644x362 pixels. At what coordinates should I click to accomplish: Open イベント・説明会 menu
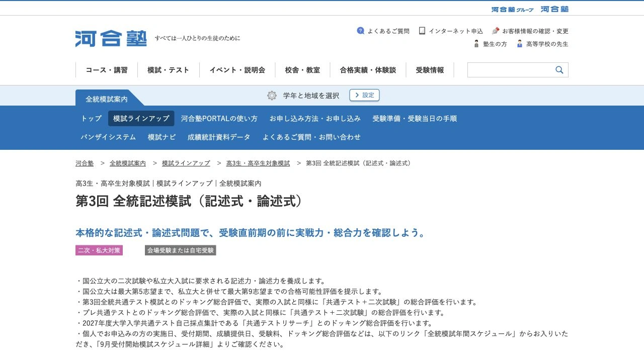pyautogui.click(x=237, y=70)
